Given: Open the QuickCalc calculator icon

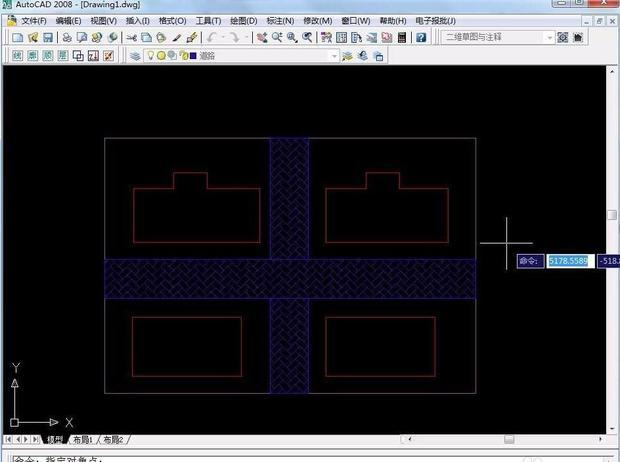Looking at the screenshot, I should point(402,37).
